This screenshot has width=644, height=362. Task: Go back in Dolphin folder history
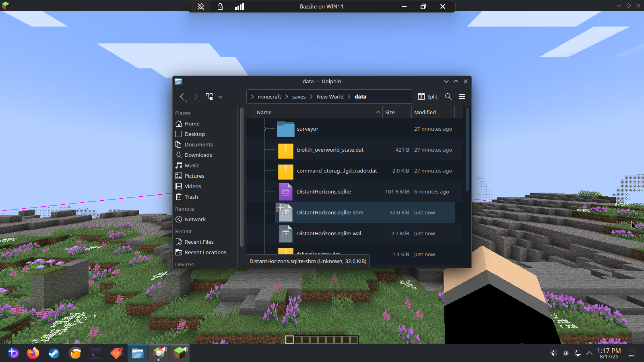[182, 97]
